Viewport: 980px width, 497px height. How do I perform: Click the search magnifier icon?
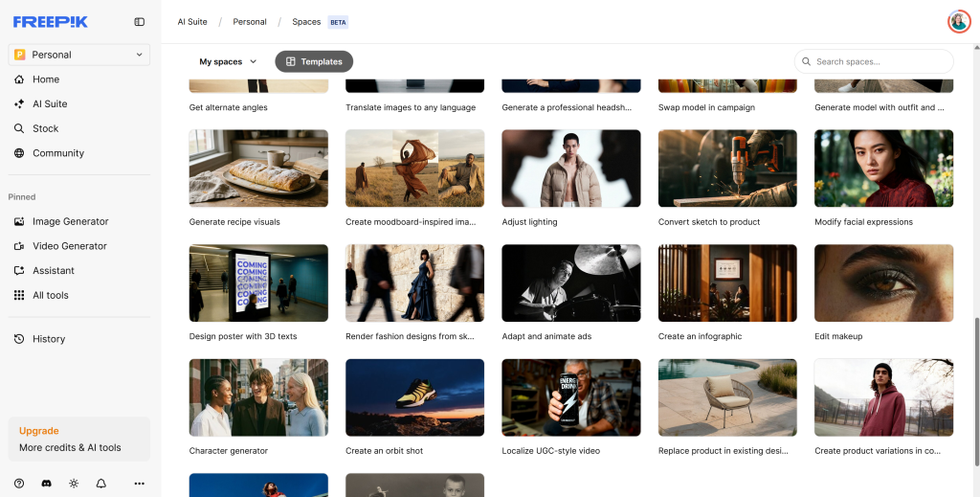click(x=807, y=62)
